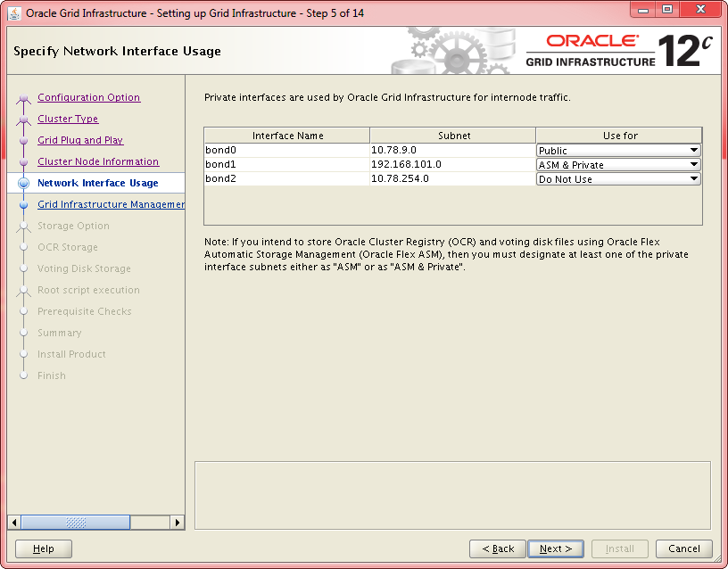Image resolution: width=728 pixels, height=569 pixels.
Task: Click the Cancel button
Action: [683, 548]
